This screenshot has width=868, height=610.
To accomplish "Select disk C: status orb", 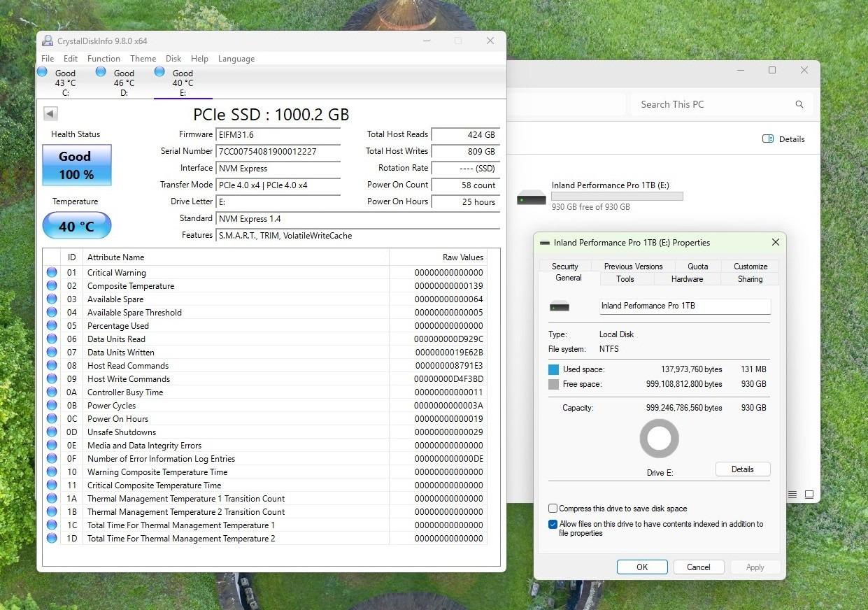I will click(x=42, y=72).
